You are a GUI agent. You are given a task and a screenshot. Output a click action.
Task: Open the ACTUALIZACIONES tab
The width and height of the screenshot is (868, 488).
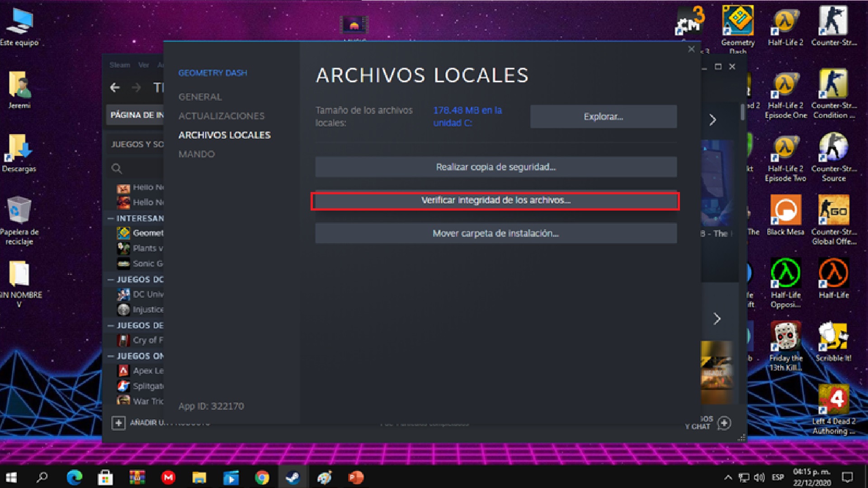(x=221, y=116)
